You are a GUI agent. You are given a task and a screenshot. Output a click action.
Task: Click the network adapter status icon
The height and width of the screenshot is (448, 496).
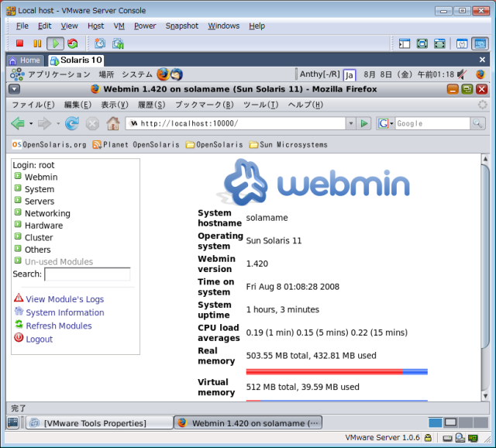coord(474,438)
